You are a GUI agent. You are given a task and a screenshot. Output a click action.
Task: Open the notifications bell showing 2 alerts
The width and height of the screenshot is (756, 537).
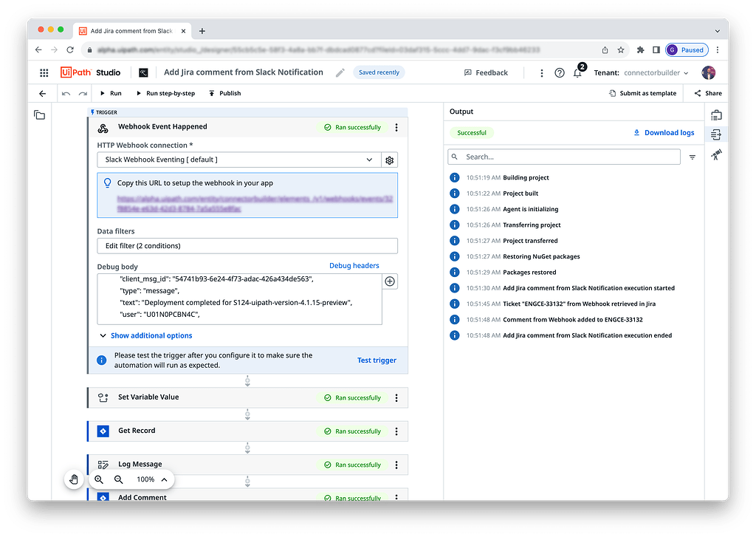tap(577, 72)
